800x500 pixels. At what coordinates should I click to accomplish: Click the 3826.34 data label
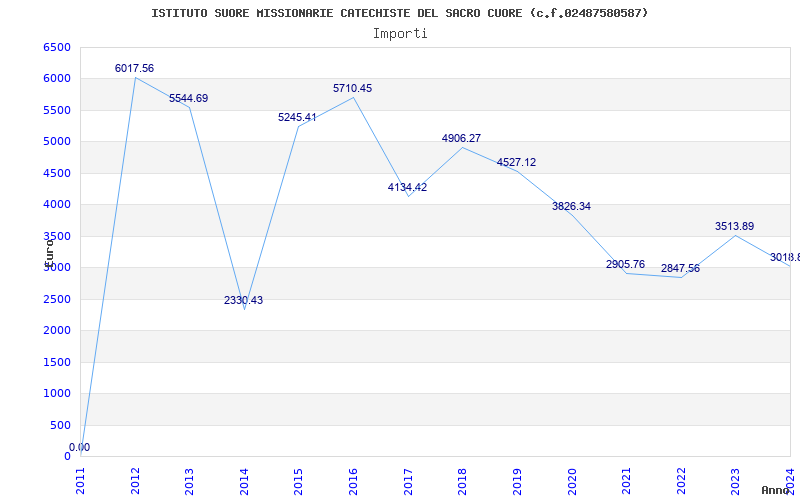coord(571,206)
